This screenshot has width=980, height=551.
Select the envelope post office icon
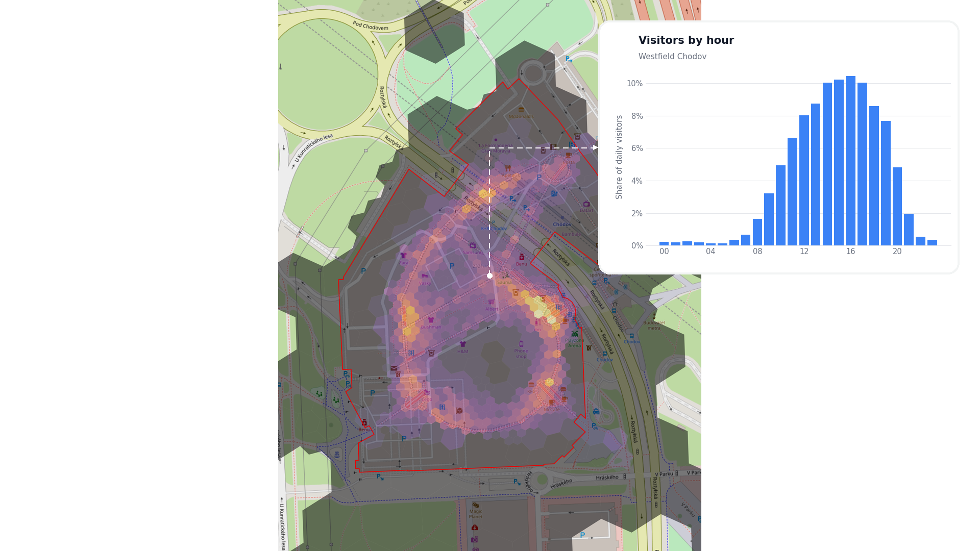pos(394,368)
